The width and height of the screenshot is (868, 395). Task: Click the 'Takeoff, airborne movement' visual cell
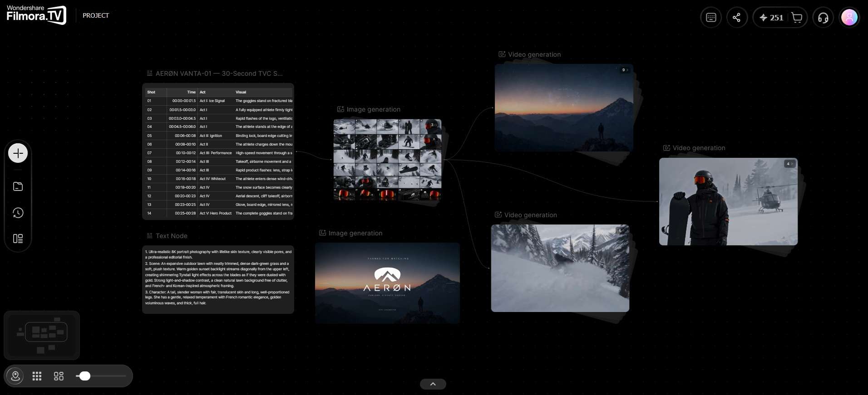263,161
